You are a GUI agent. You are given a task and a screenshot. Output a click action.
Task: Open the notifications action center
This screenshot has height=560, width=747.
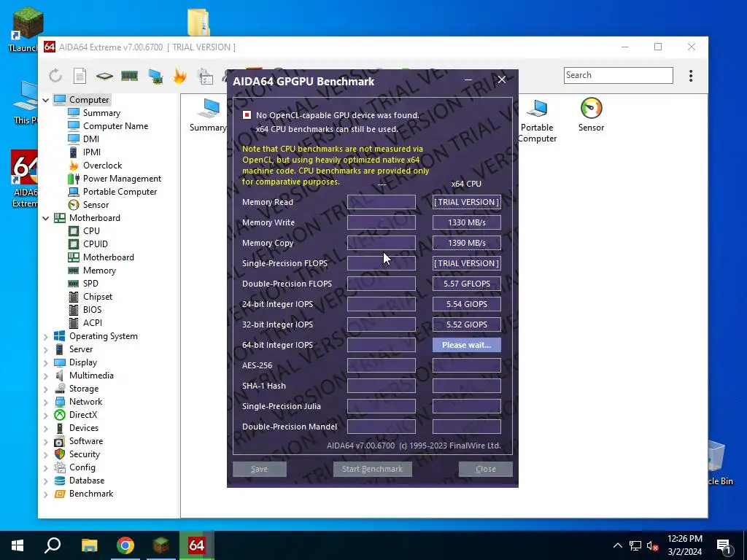[x=724, y=545]
